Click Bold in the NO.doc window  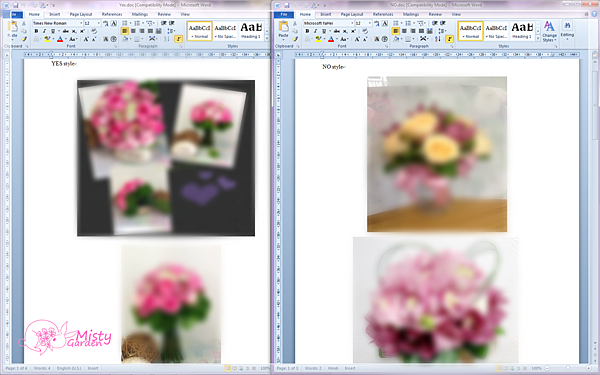pos(307,31)
